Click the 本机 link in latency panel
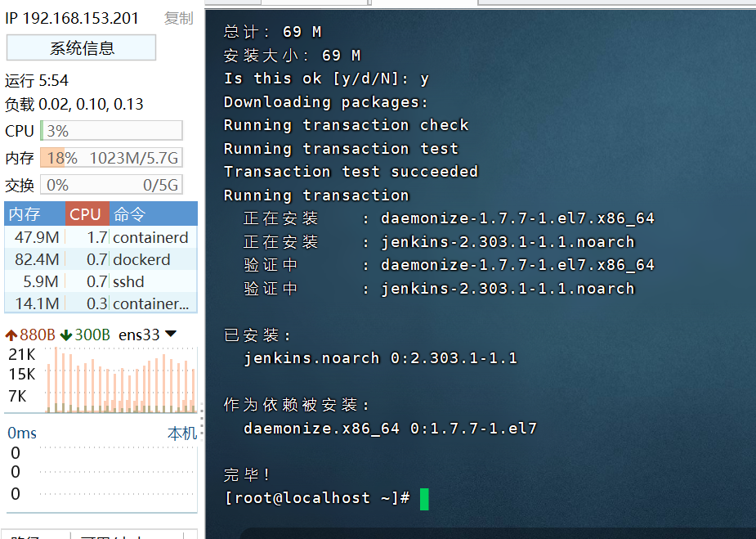Screen dimensions: 756x539 (x=182, y=433)
